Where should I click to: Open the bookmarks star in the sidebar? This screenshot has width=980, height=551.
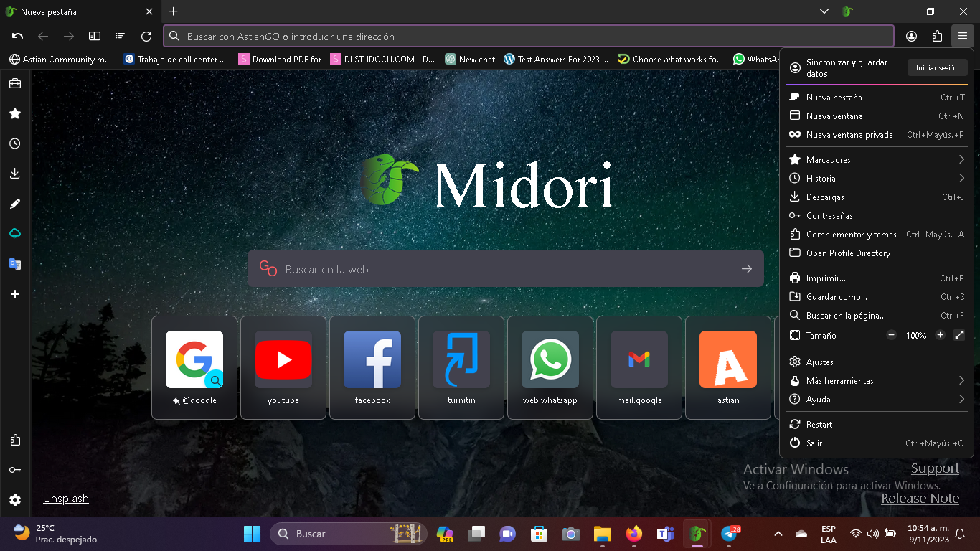tap(14, 113)
